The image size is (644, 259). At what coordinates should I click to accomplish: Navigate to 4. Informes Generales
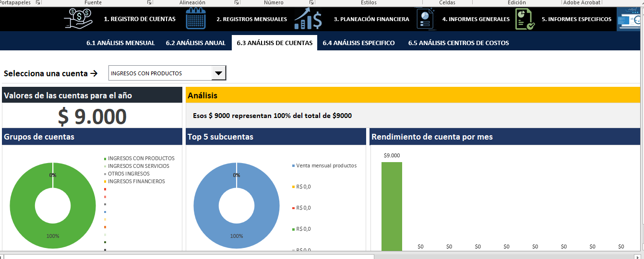coord(476,19)
